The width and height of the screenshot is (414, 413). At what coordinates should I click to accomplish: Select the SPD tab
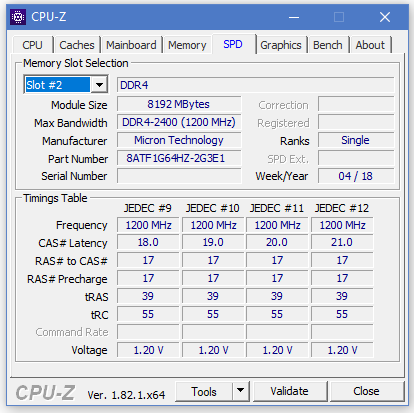click(x=233, y=44)
